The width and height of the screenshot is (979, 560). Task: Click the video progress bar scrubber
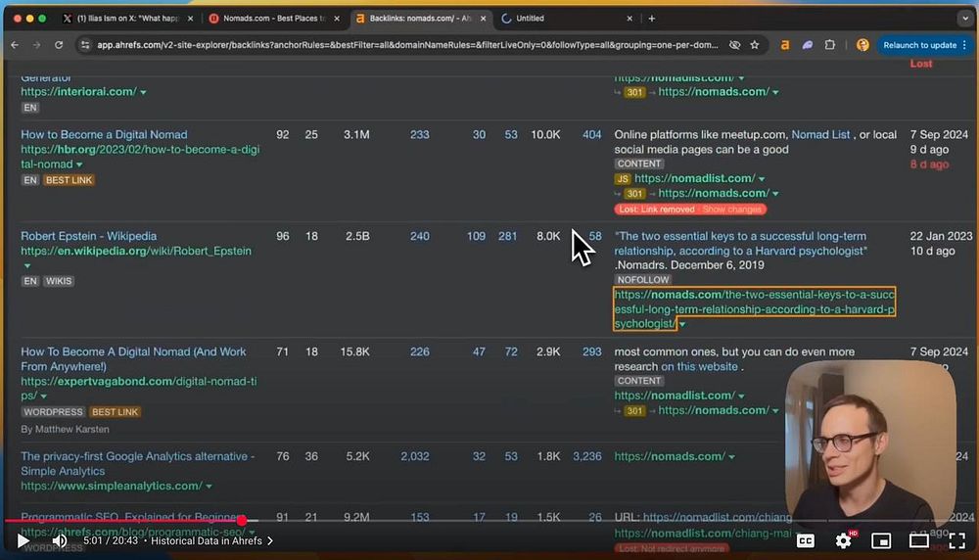(x=242, y=520)
